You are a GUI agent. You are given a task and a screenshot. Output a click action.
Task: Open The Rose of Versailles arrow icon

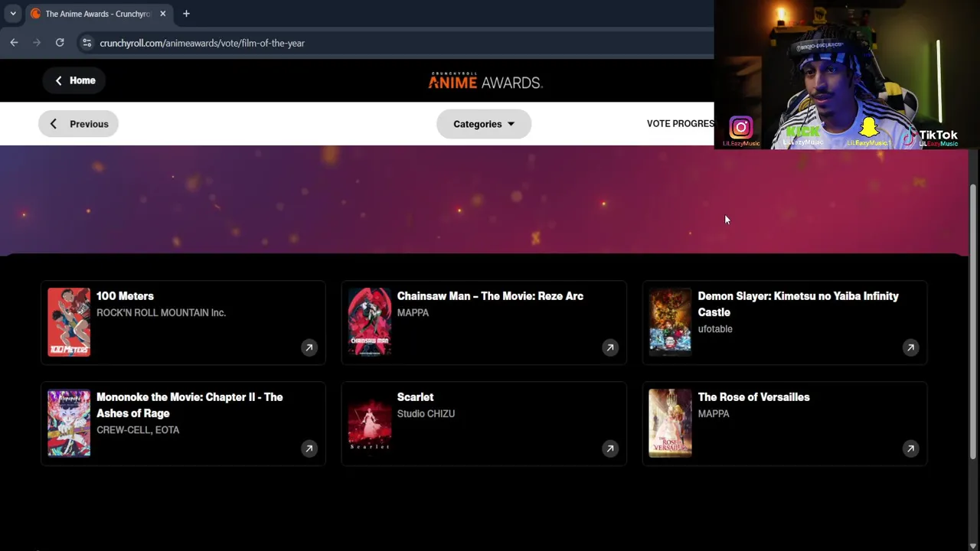[910, 448]
